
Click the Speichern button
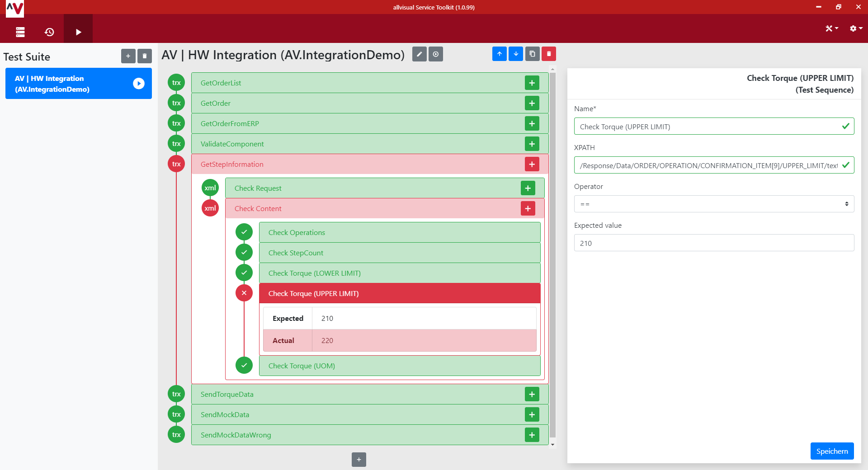click(832, 451)
